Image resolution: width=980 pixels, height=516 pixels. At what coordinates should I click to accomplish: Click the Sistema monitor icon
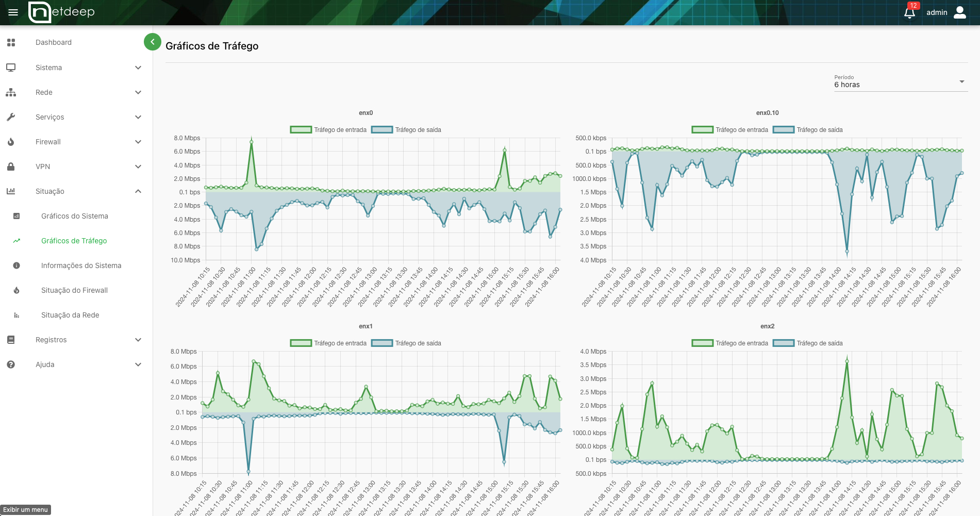tap(11, 68)
